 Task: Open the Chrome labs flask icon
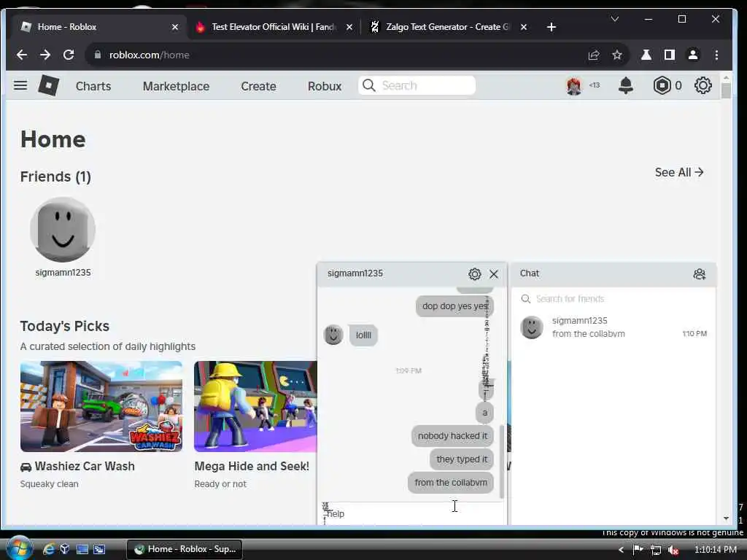[x=646, y=55]
